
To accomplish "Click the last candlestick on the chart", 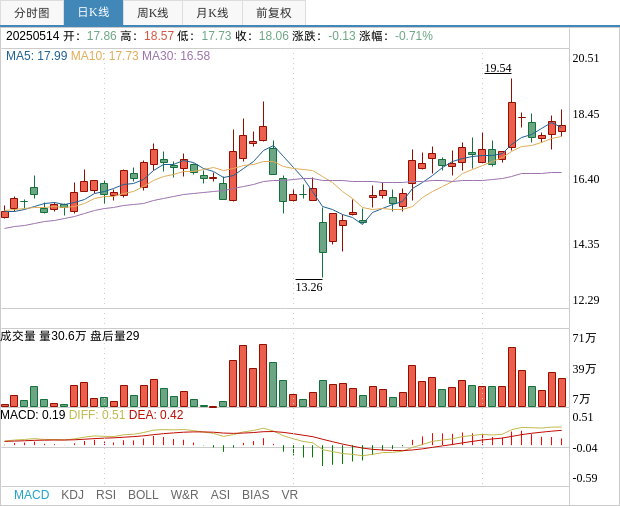I will pos(561,128).
